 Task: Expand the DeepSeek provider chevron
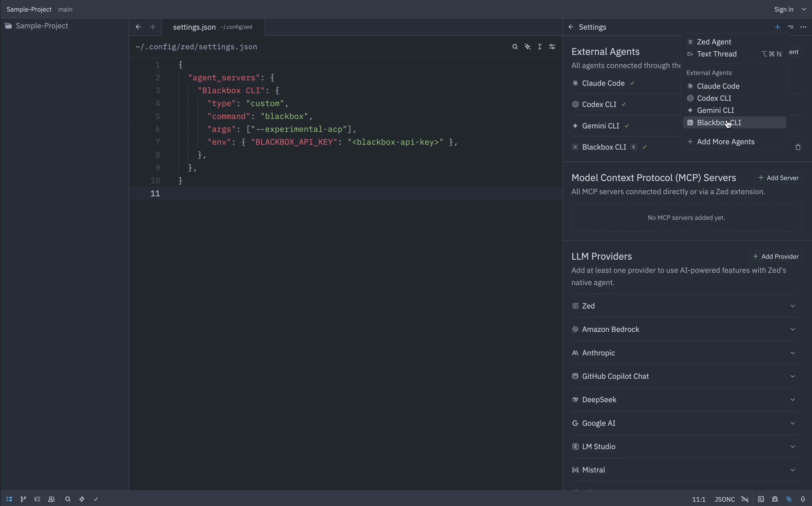[793, 399]
